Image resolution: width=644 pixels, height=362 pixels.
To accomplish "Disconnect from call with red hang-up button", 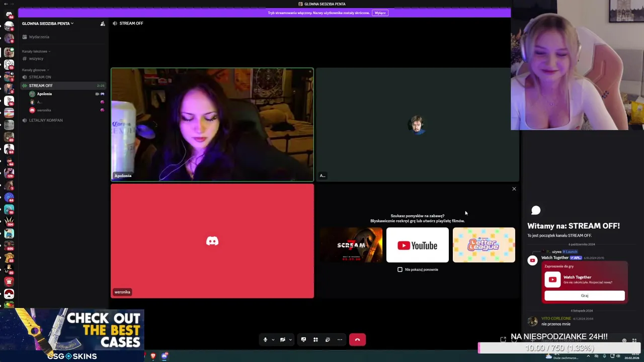I will pos(357,340).
